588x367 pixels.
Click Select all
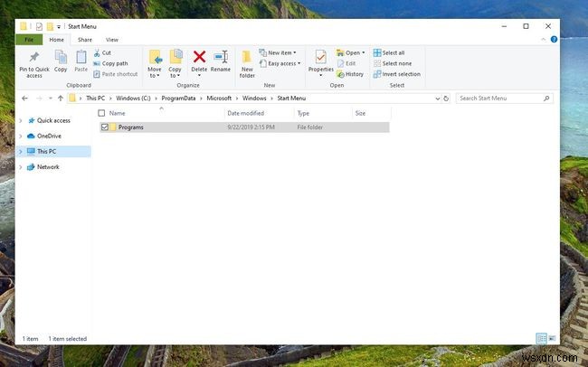389,52
